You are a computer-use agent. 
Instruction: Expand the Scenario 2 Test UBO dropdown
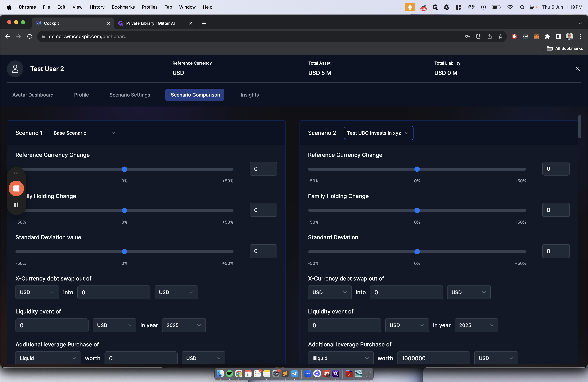[378, 133]
